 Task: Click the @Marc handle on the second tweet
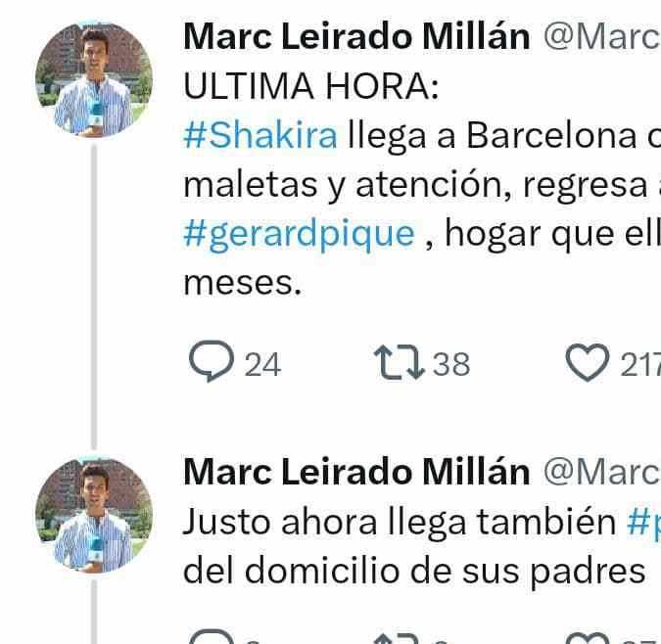[x=600, y=472]
